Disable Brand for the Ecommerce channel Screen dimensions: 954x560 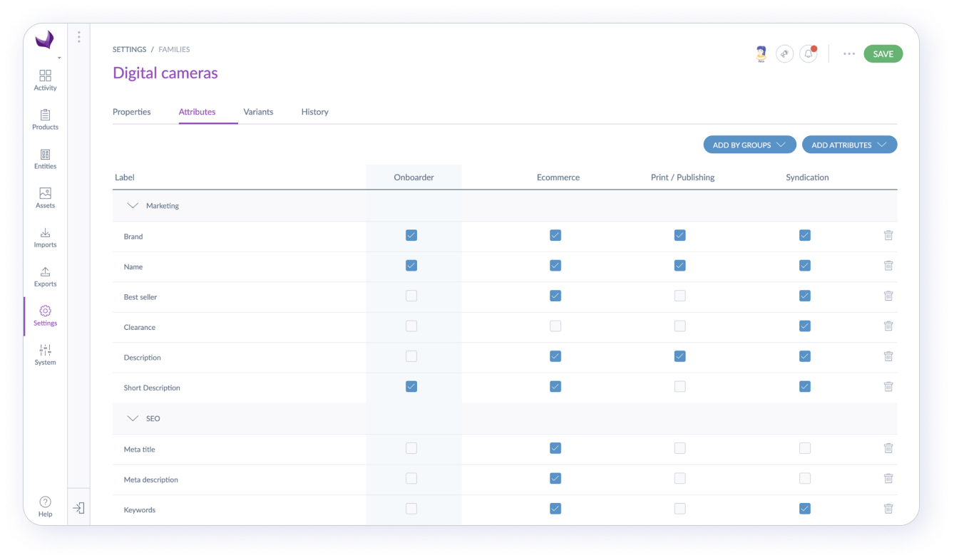(x=555, y=234)
